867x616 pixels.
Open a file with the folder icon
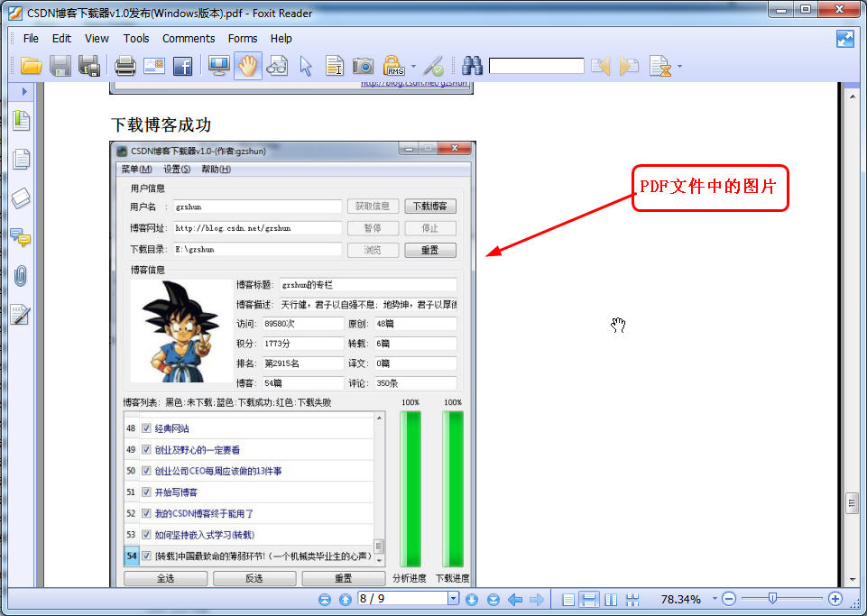tap(31, 67)
